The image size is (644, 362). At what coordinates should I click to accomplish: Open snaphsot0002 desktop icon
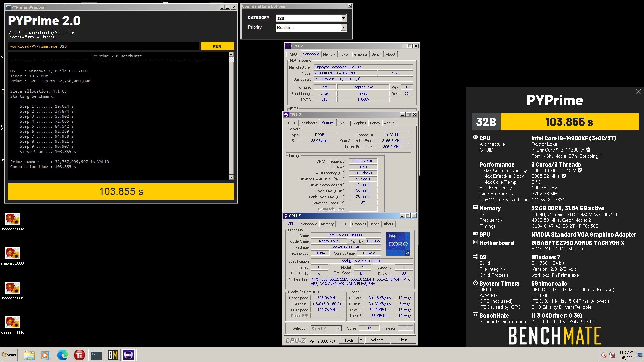click(x=12, y=222)
